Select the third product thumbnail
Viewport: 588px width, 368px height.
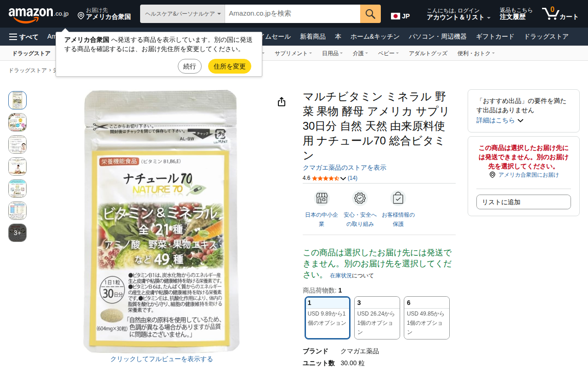point(17,144)
